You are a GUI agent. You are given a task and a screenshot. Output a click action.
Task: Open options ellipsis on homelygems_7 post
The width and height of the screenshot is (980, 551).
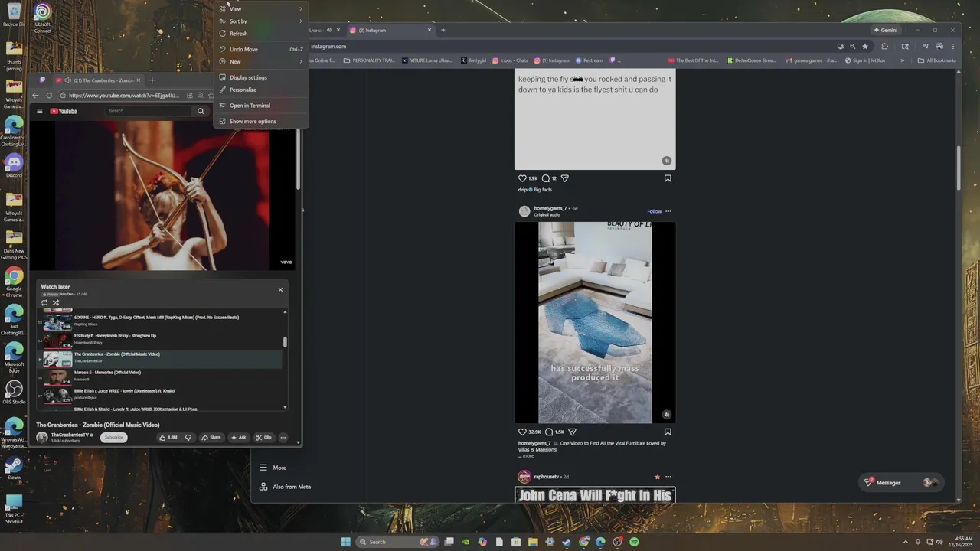click(668, 211)
